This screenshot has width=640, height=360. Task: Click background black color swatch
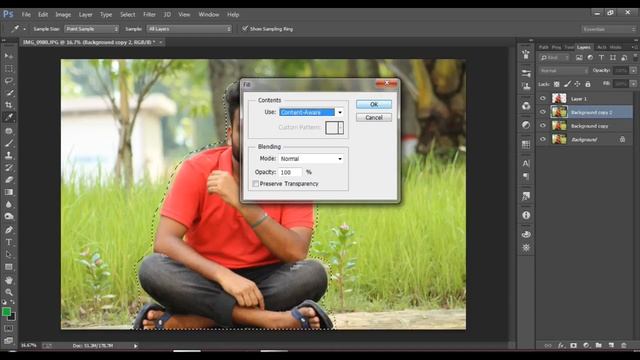click(12, 317)
